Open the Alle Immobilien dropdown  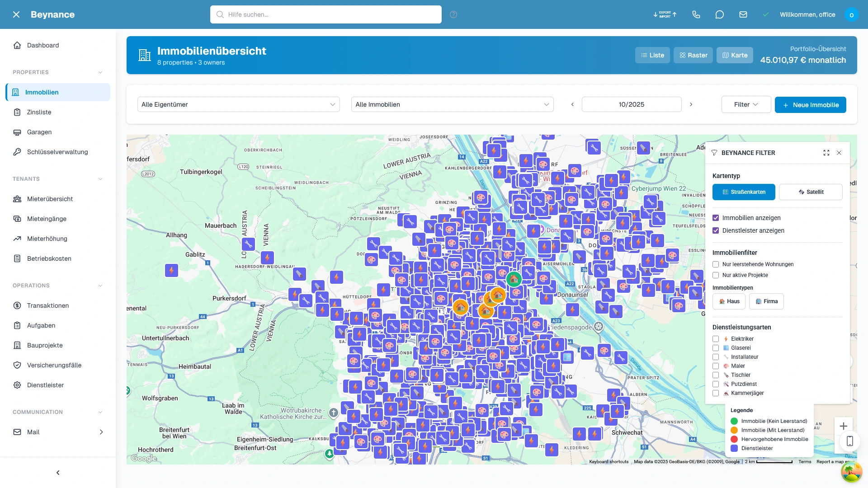click(452, 104)
